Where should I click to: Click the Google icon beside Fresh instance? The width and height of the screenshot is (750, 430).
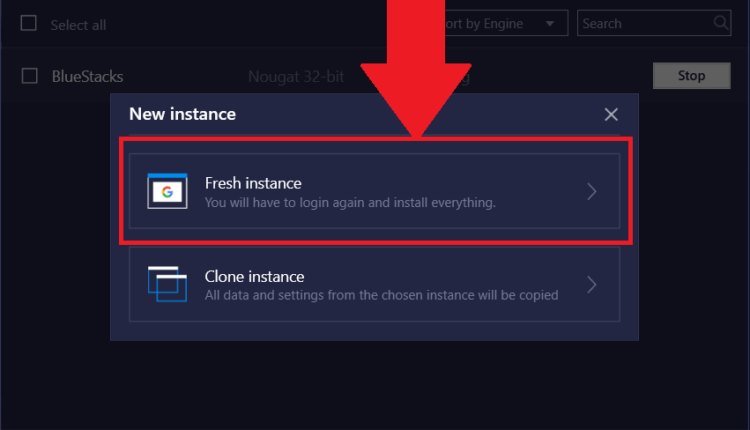(x=168, y=191)
